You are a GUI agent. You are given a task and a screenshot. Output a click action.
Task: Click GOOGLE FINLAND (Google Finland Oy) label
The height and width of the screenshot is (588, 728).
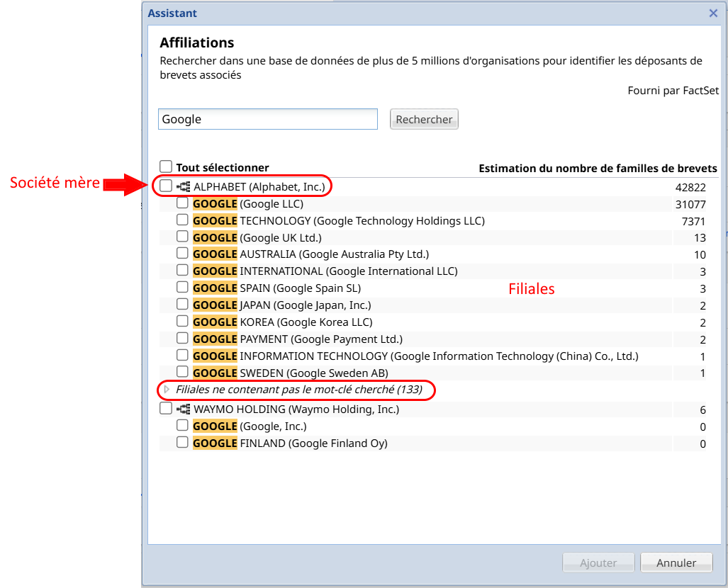(290, 443)
